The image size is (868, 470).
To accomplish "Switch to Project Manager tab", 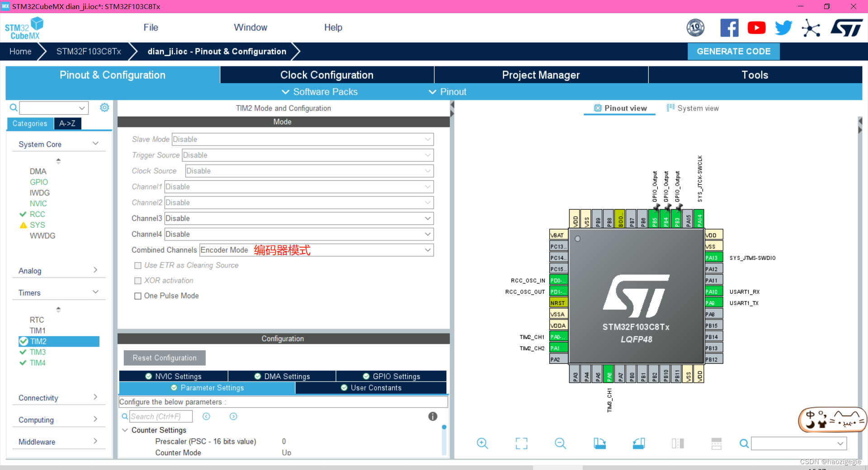I will pyautogui.click(x=541, y=75).
